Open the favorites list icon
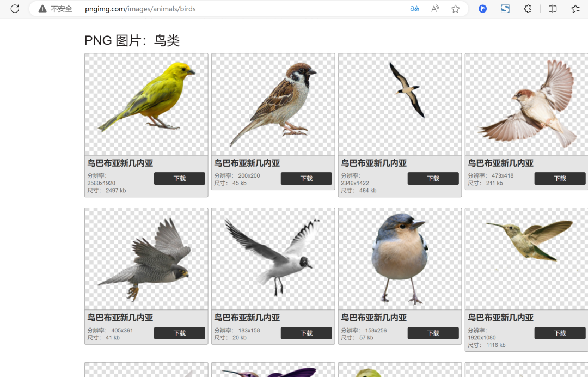 pos(575,9)
